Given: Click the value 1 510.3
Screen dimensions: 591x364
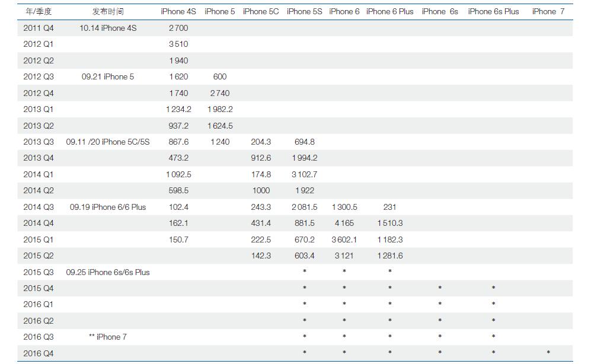Looking at the screenshot, I should pyautogui.click(x=389, y=223).
